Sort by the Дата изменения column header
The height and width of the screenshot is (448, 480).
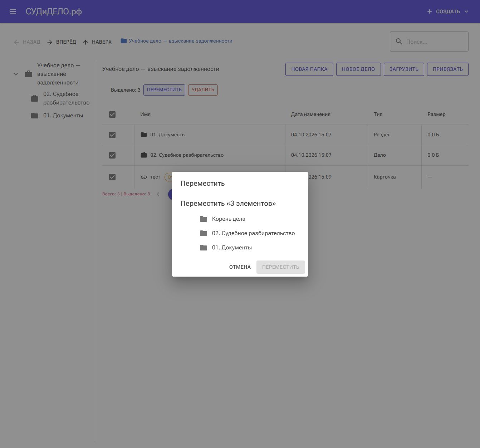311,115
